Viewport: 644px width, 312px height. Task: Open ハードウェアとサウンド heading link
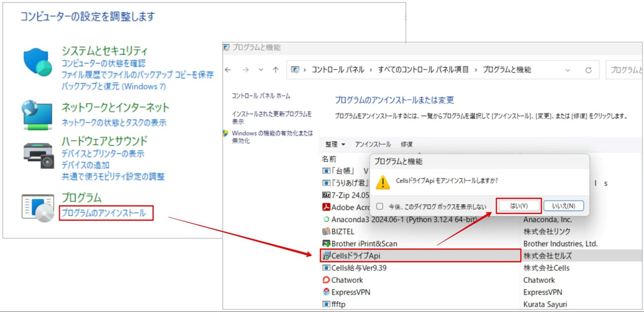[104, 141]
